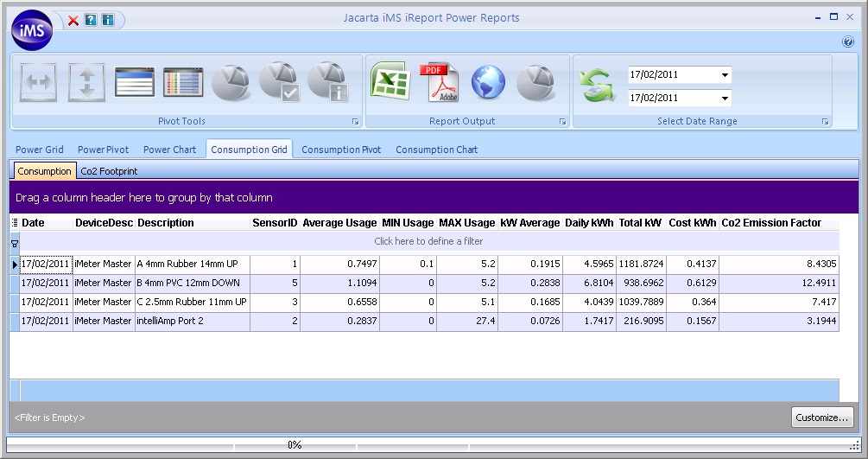Image resolution: width=868 pixels, height=459 pixels.
Task: Click MAX Usage value 27.4
Action: click(x=467, y=321)
